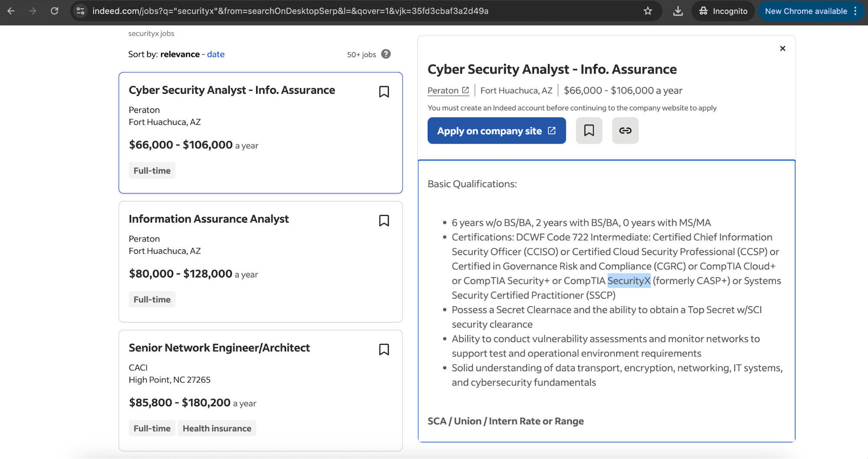Image resolution: width=868 pixels, height=459 pixels.
Task: Click Basic Qualifications heading
Action: pos(472,184)
